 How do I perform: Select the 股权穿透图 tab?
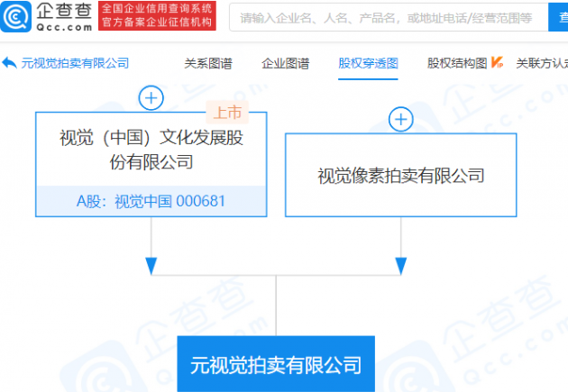(x=368, y=64)
